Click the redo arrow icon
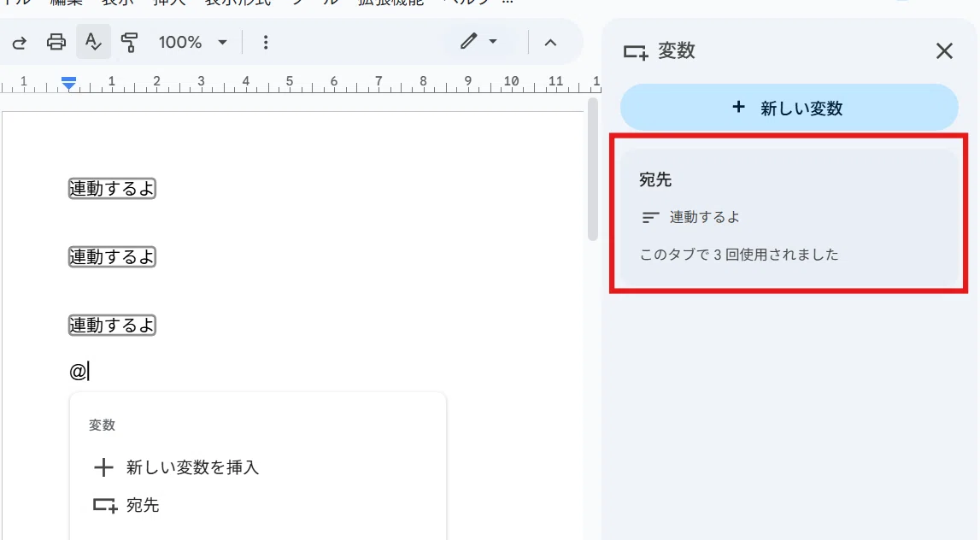Viewport: 980px width, 540px height. (x=20, y=43)
